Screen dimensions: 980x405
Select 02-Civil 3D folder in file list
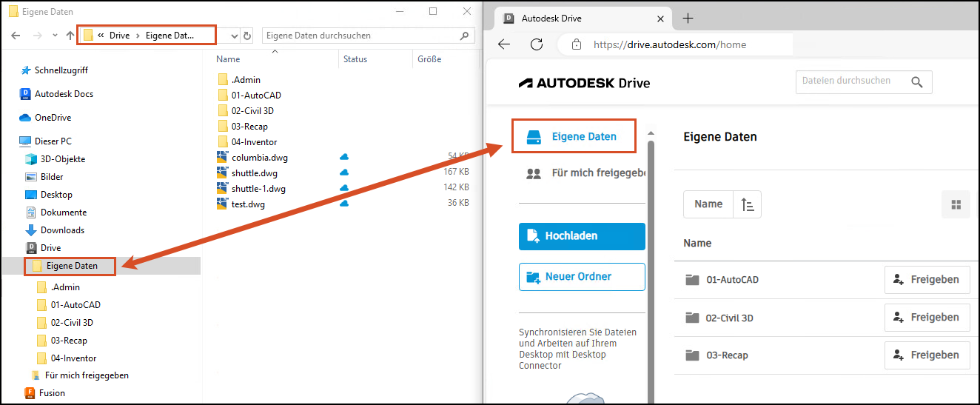point(246,111)
